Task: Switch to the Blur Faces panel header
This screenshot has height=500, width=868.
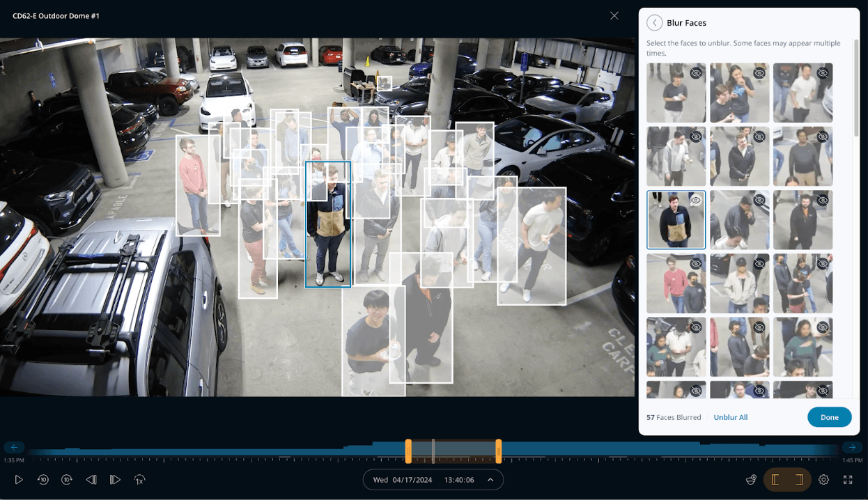Action: point(687,22)
